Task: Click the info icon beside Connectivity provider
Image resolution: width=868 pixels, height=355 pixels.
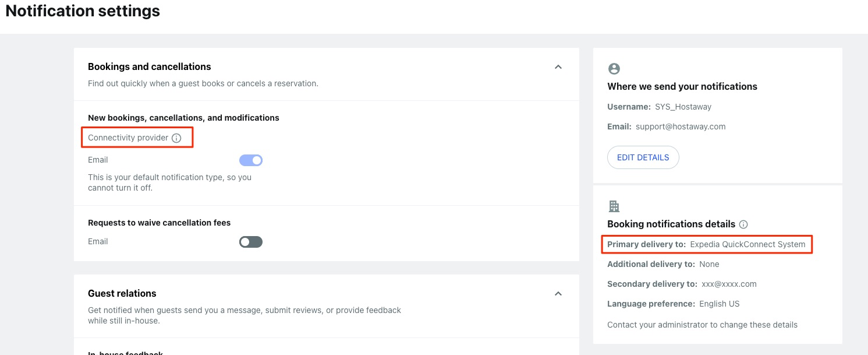Action: coord(176,138)
